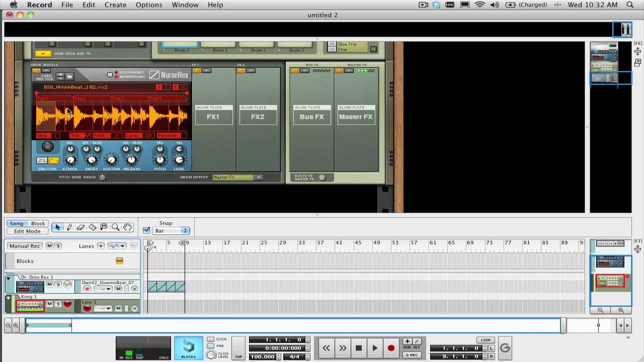Click the volume icon in menu bar
Viewport: 644px width, 362px height.
pos(494,5)
